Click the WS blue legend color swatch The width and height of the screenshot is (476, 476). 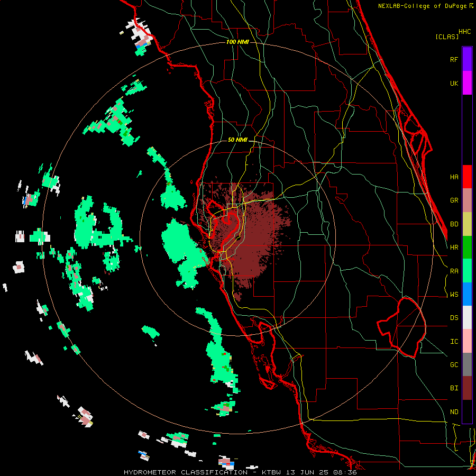[x=467, y=294]
